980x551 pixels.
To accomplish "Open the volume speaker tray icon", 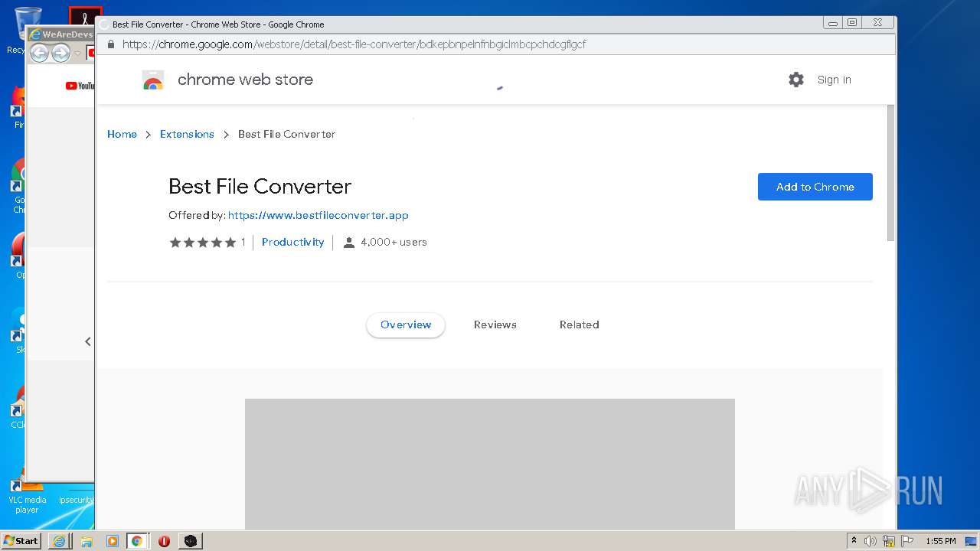I will tap(871, 541).
